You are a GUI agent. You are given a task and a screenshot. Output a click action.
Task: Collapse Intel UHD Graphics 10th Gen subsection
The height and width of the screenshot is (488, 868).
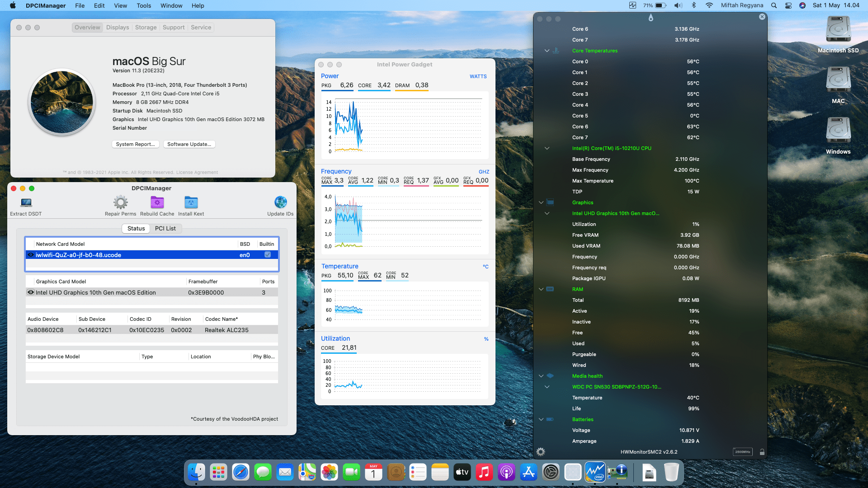[x=547, y=213]
